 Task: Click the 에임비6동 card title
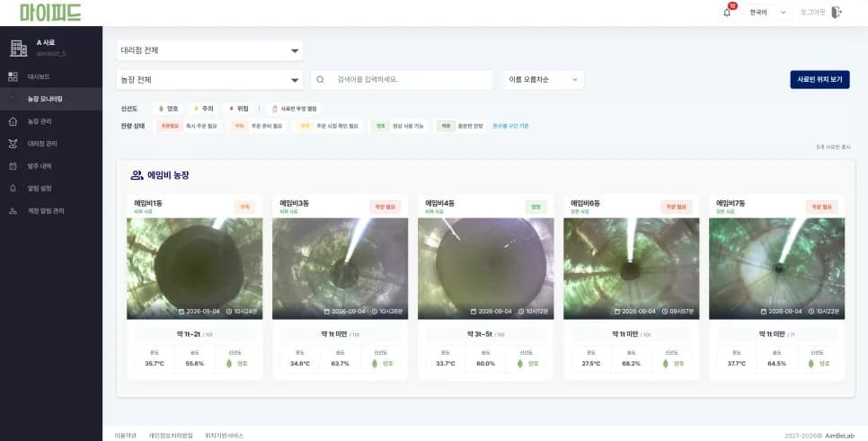coord(585,203)
